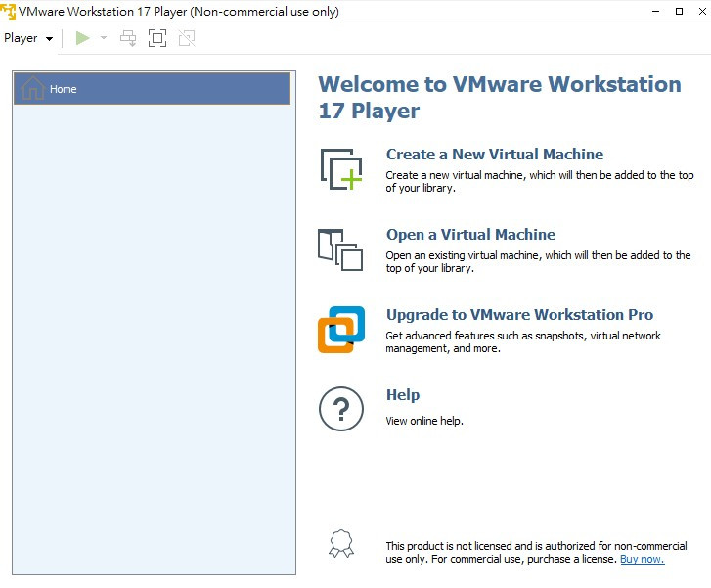
Task: Click the Create a New Virtual Machine icon
Action: coord(341,169)
